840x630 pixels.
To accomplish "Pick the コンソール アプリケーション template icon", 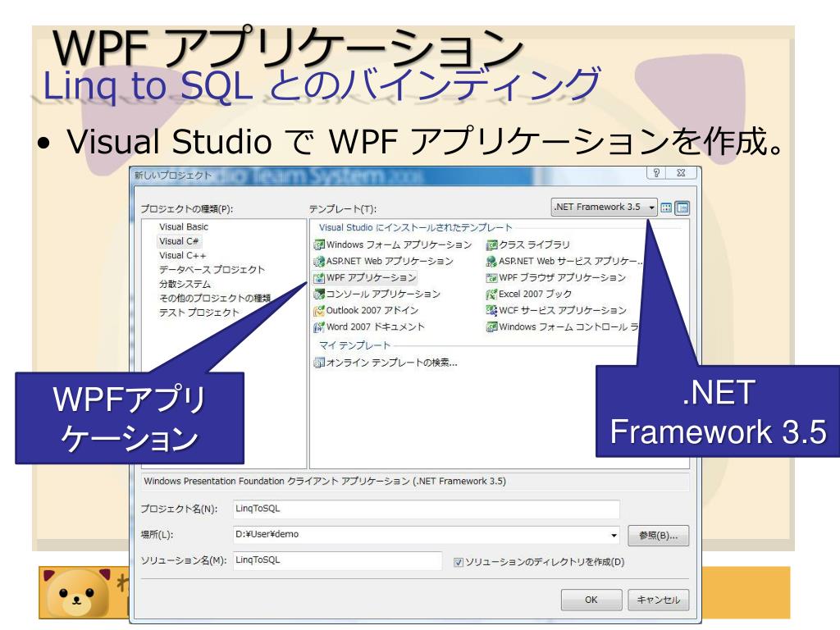I will (x=319, y=294).
